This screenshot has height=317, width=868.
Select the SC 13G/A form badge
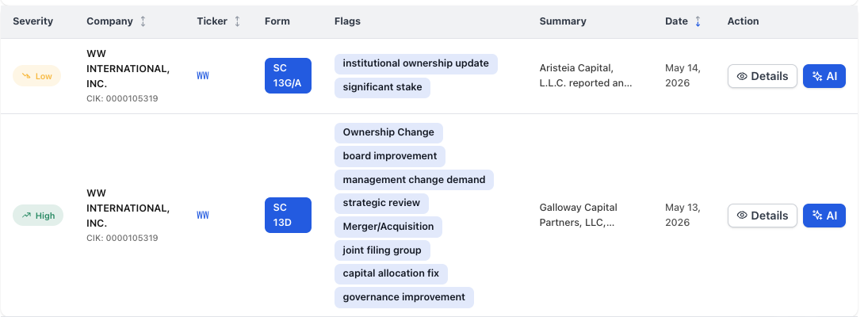pos(288,76)
